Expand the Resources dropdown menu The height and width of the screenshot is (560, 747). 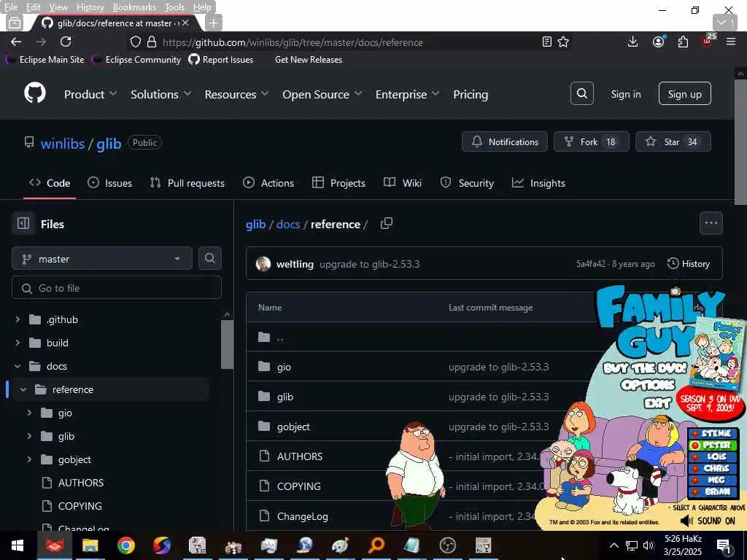[x=237, y=94]
